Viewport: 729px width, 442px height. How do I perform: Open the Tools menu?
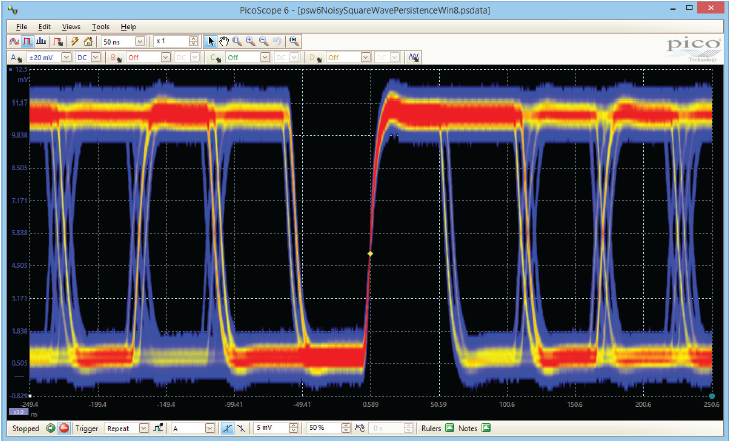coord(100,26)
